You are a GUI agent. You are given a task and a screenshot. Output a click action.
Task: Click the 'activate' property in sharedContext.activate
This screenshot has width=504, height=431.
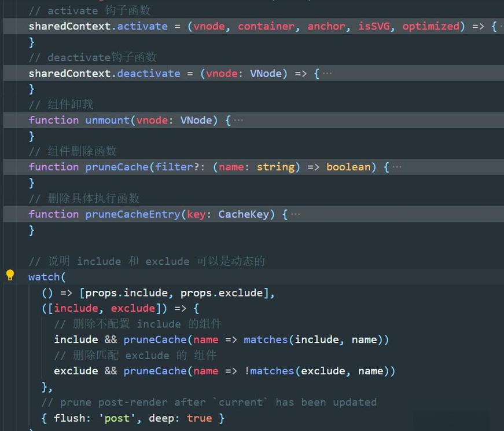click(142, 26)
